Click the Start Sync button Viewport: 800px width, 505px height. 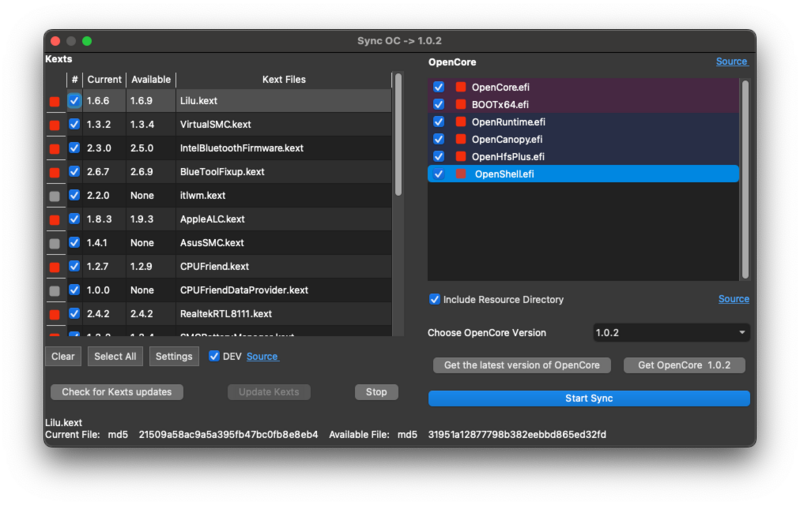click(589, 398)
